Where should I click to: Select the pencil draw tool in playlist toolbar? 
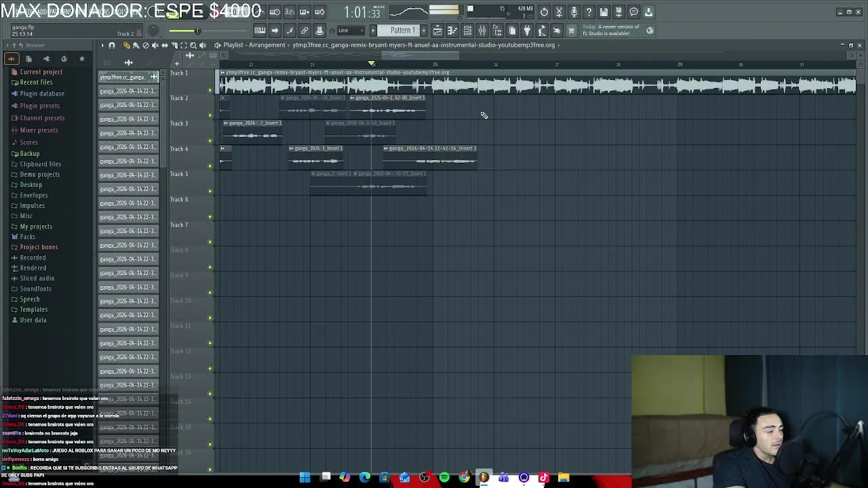pyautogui.click(x=126, y=45)
